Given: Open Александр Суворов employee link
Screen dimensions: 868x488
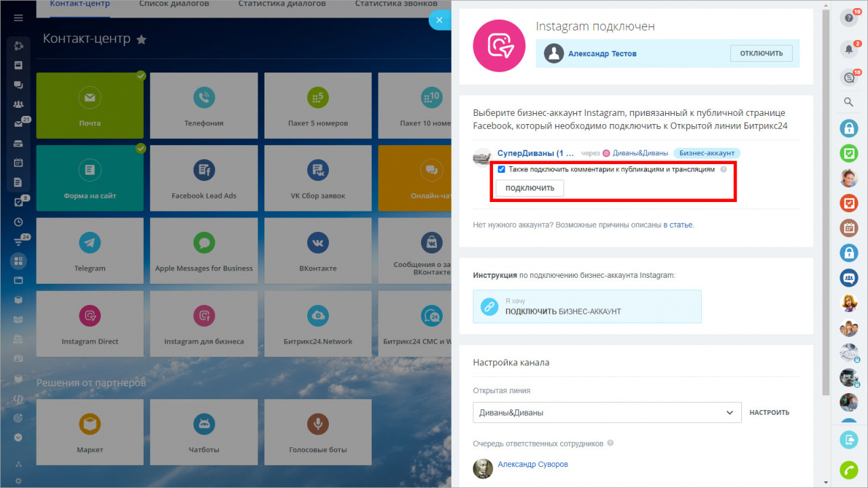Looking at the screenshot, I should click(x=532, y=464).
